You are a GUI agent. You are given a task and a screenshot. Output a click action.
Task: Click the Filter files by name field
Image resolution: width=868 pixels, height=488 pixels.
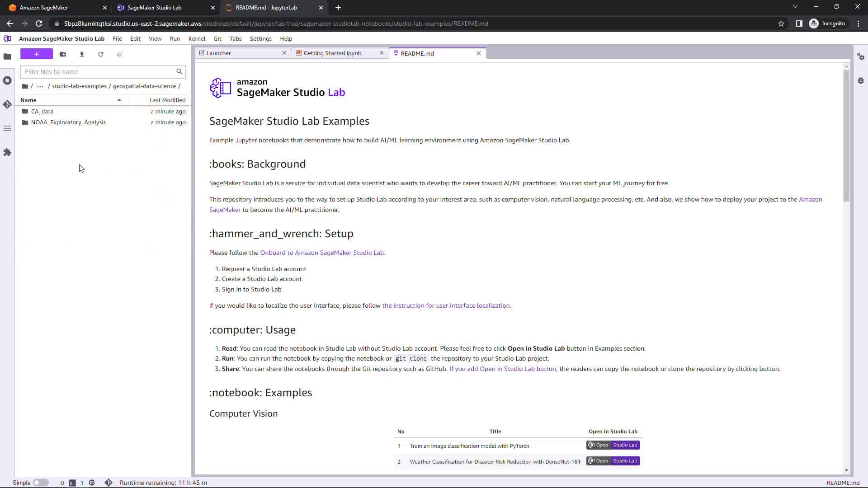coord(99,72)
